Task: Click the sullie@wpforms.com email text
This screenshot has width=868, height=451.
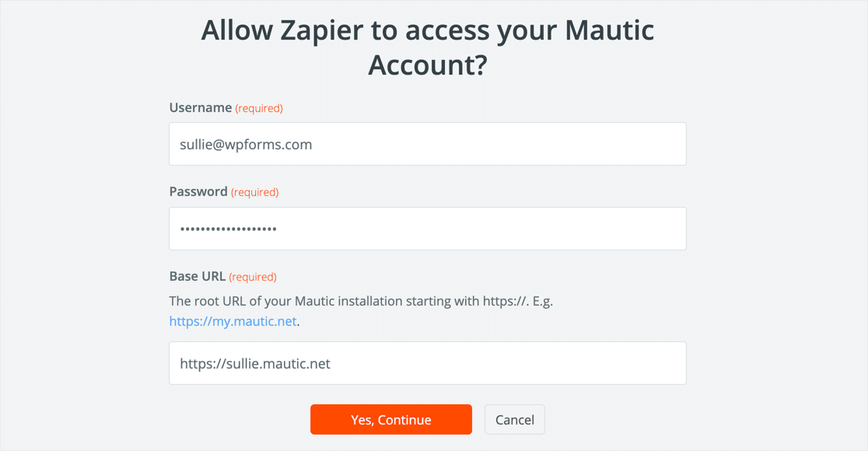Action: pos(246,145)
